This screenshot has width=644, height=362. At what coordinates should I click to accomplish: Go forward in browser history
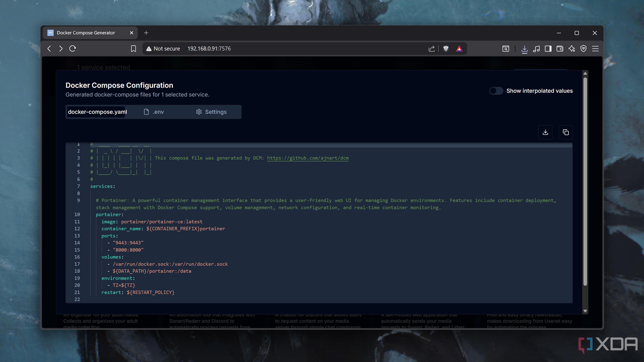point(61,48)
